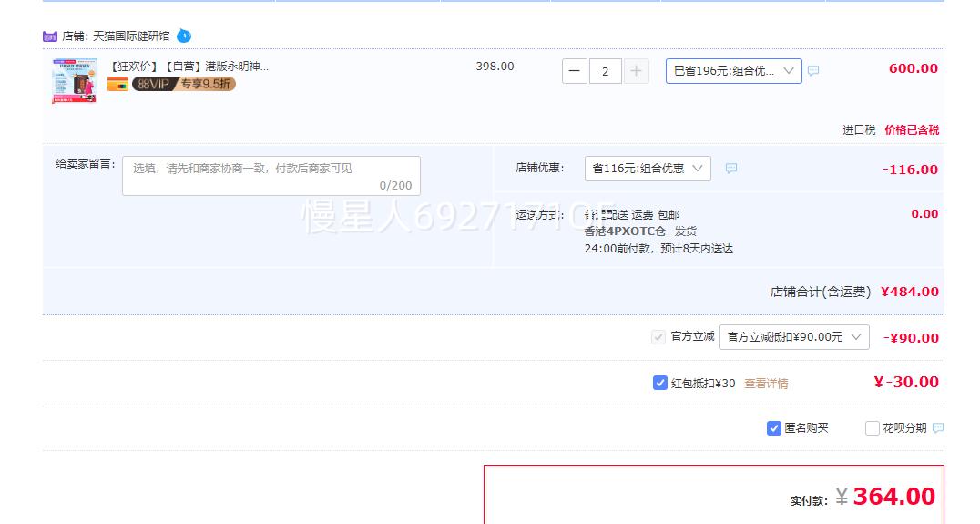Open the 天猫国际健研馆 shop link
980x524 pixels.
(131, 36)
